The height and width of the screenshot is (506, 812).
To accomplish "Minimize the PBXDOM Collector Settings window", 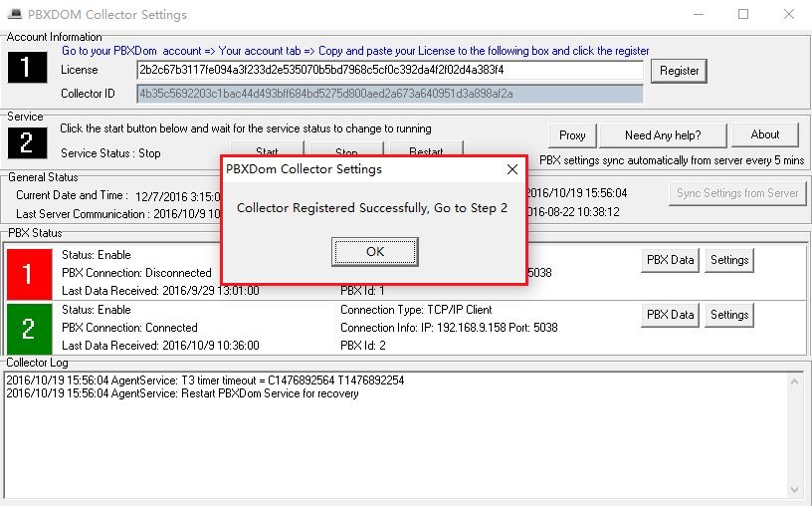I will pos(699,14).
